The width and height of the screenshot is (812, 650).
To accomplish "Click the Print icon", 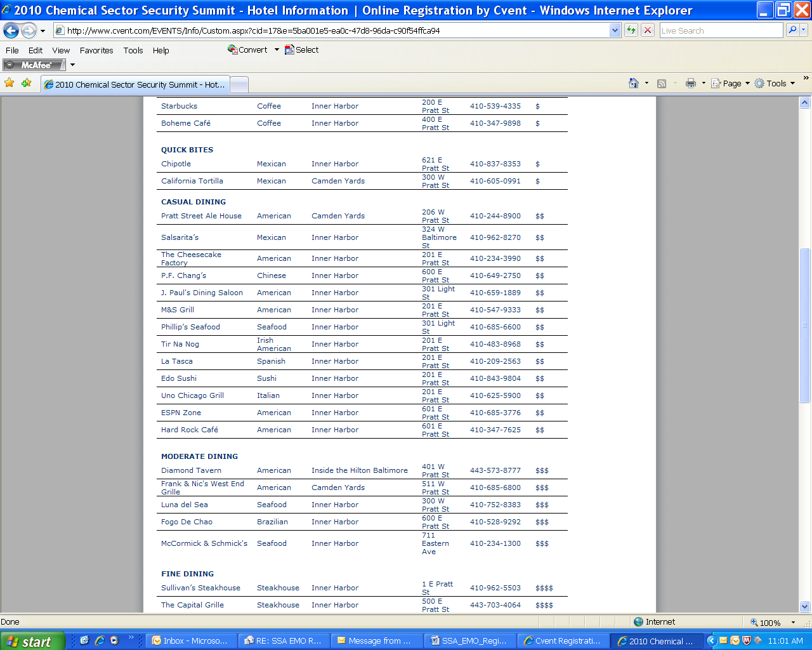I will click(x=691, y=83).
